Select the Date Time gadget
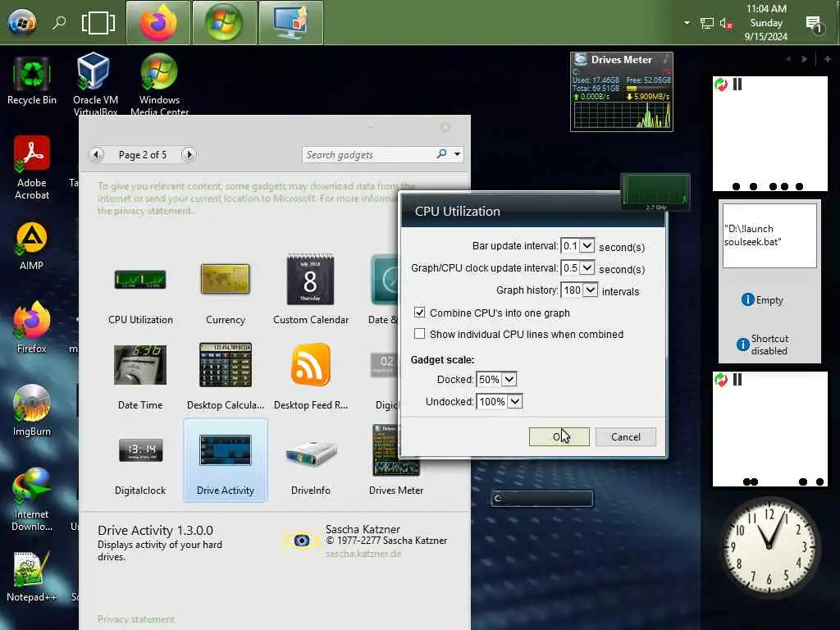The height and width of the screenshot is (630, 840). tap(140, 375)
